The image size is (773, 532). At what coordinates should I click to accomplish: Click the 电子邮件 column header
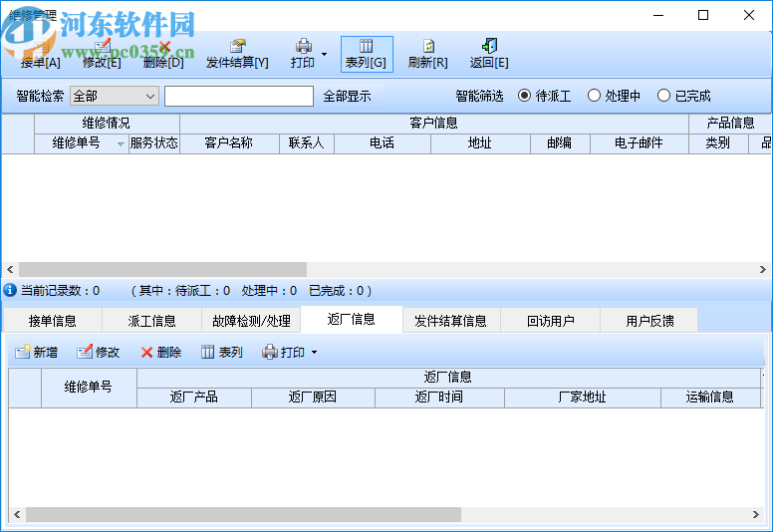tap(639, 143)
